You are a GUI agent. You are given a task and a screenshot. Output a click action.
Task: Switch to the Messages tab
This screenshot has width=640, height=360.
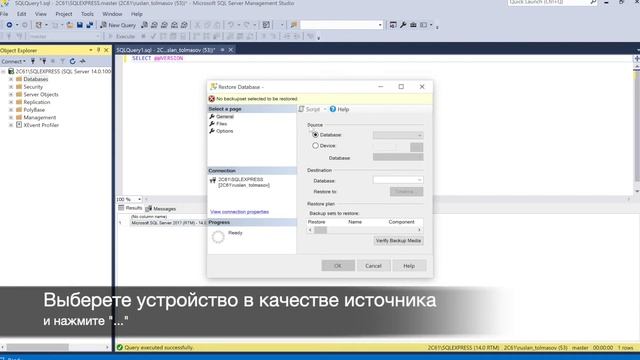pyautogui.click(x=161, y=209)
